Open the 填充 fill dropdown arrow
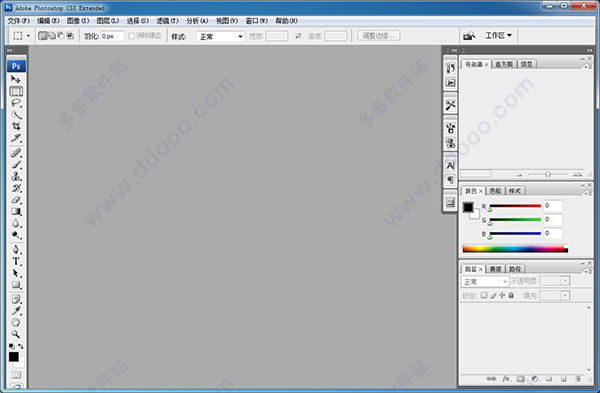The height and width of the screenshot is (393, 600). click(565, 295)
